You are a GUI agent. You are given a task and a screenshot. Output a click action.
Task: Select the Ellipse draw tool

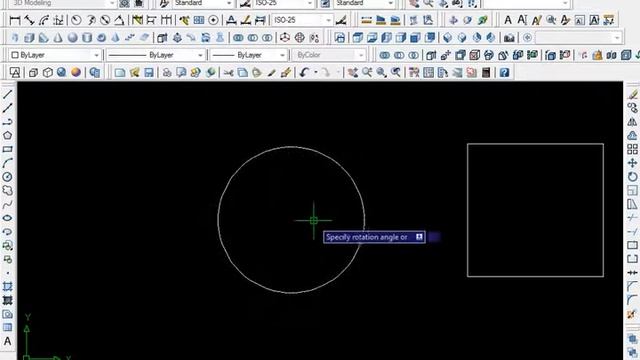click(x=7, y=218)
